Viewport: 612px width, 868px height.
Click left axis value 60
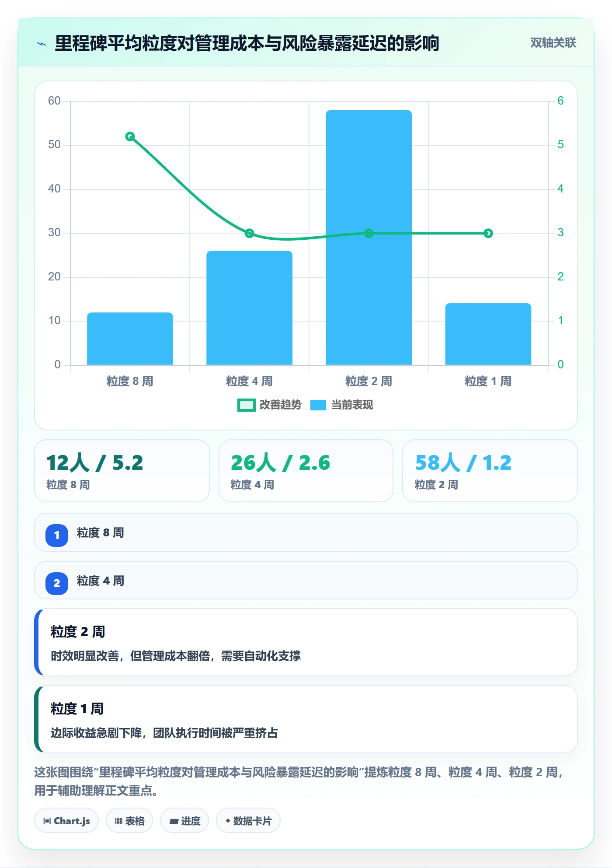pyautogui.click(x=54, y=101)
